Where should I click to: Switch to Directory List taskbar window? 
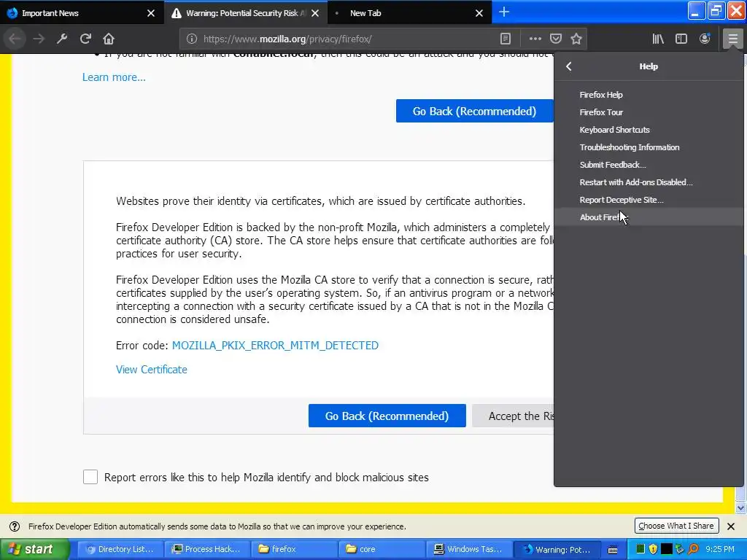[121, 549]
